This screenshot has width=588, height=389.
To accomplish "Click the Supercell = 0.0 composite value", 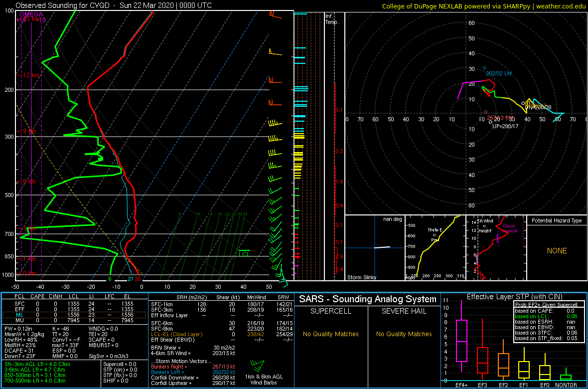I will coord(121,364).
